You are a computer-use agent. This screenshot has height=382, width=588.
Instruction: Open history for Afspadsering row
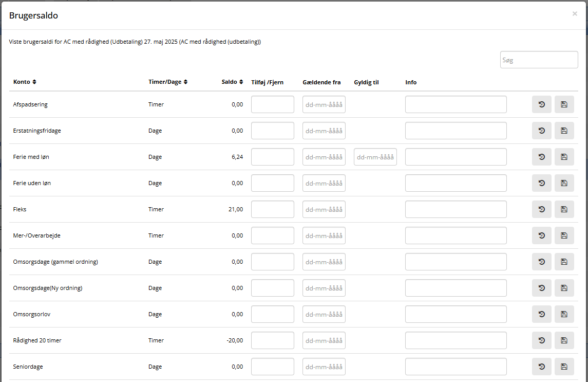541,104
